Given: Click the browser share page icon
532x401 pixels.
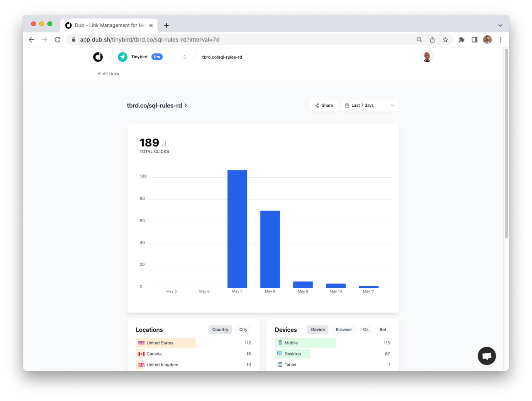Looking at the screenshot, I should (x=432, y=40).
